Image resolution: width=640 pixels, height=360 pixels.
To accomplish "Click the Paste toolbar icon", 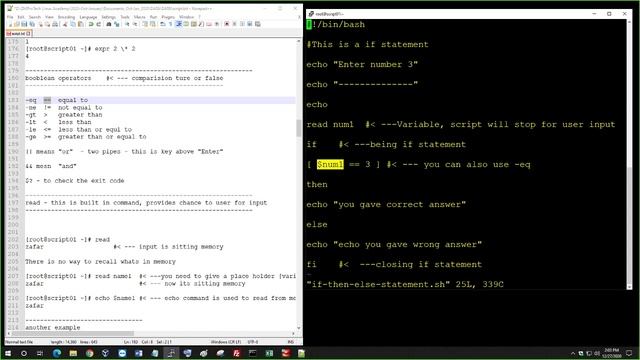I will [81, 24].
